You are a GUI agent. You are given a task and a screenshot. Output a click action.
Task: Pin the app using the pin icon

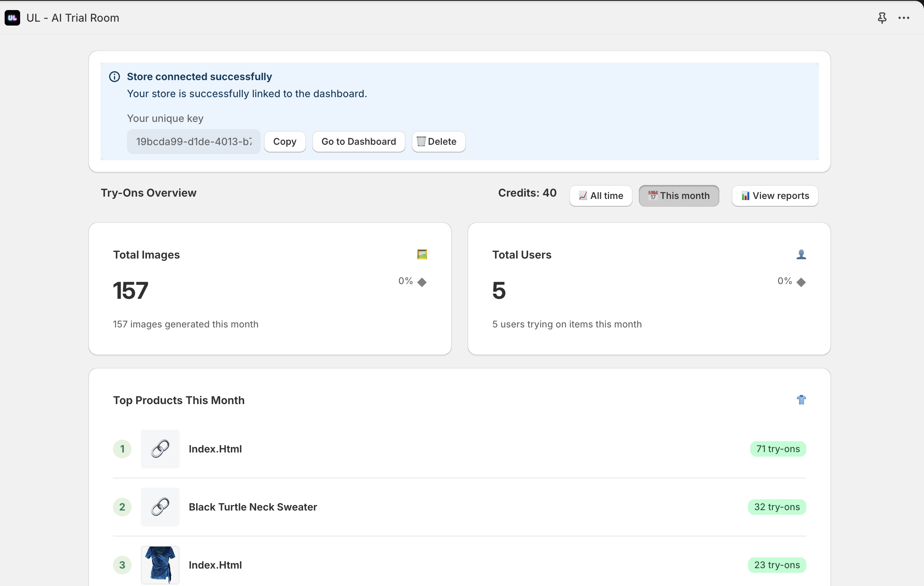882,18
